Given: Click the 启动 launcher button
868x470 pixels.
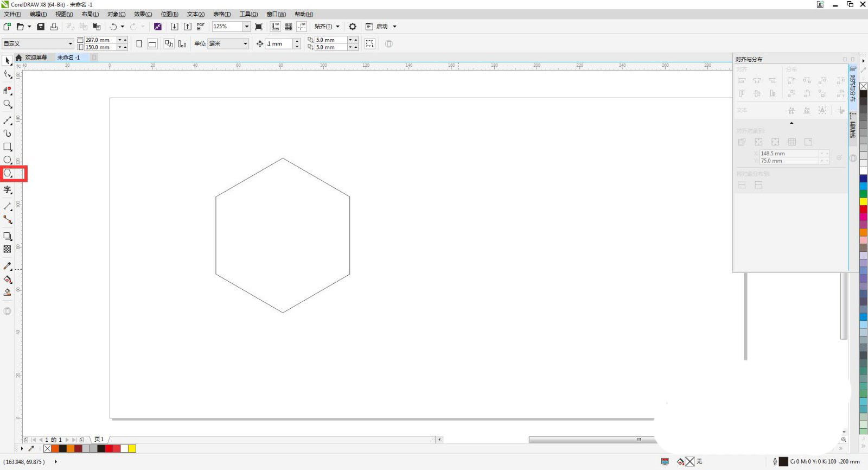Looking at the screenshot, I should [x=382, y=27].
